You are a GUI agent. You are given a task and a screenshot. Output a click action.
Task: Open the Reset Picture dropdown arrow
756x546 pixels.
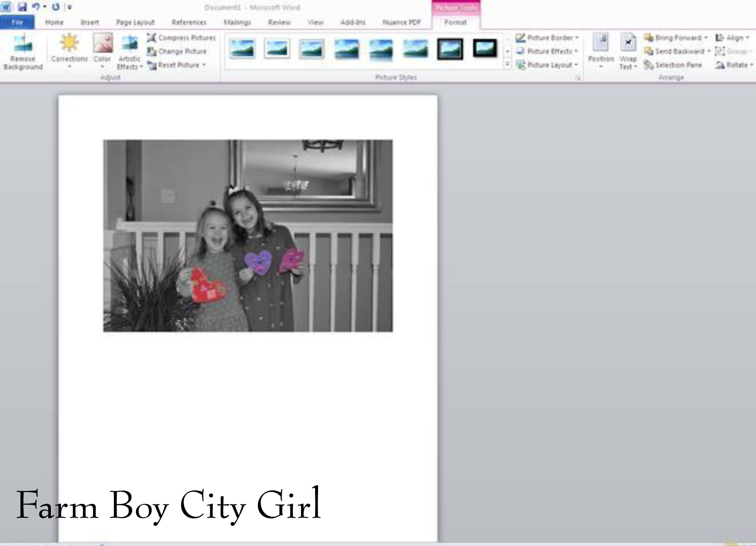click(x=204, y=65)
